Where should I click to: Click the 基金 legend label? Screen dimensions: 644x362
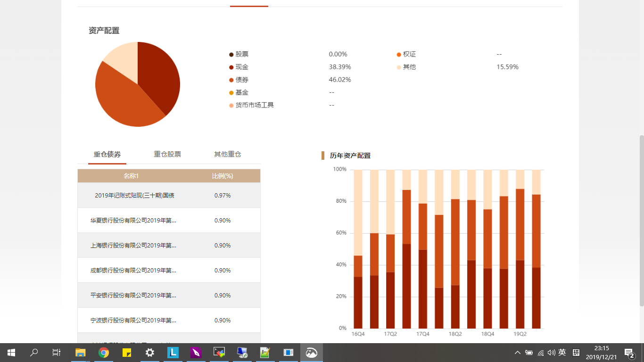tap(242, 92)
